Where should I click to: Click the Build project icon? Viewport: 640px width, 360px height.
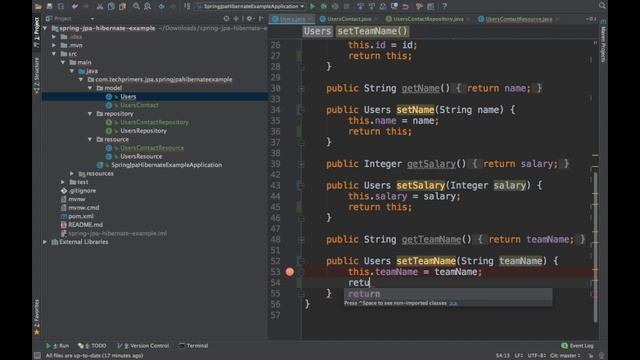[x=187, y=6]
